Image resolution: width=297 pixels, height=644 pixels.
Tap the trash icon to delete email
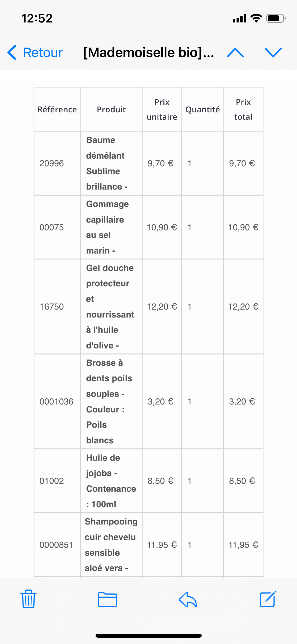(28, 599)
